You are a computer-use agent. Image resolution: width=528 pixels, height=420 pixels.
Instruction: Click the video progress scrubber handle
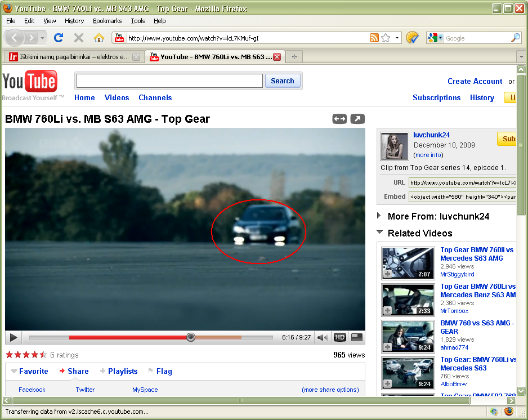point(191,337)
